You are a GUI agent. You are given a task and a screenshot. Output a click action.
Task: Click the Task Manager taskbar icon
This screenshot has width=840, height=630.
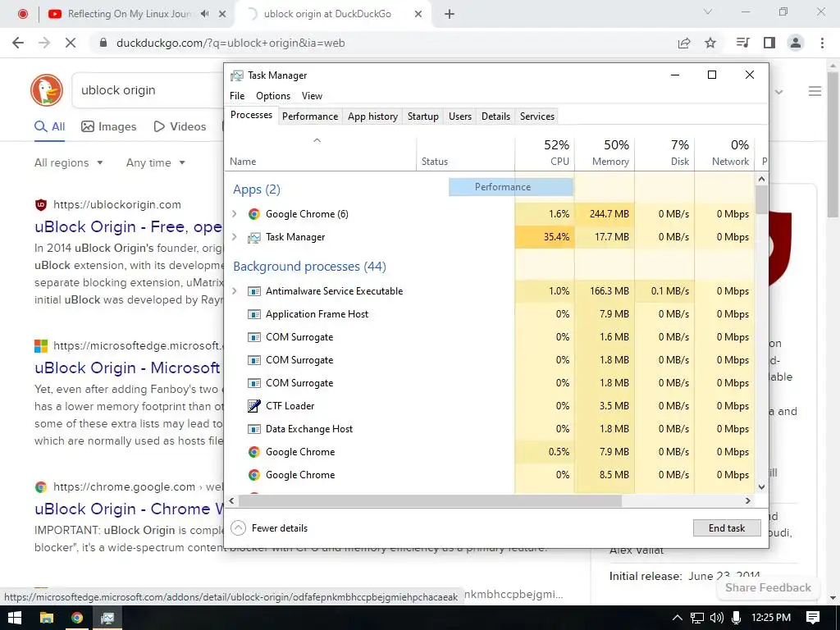click(107, 618)
